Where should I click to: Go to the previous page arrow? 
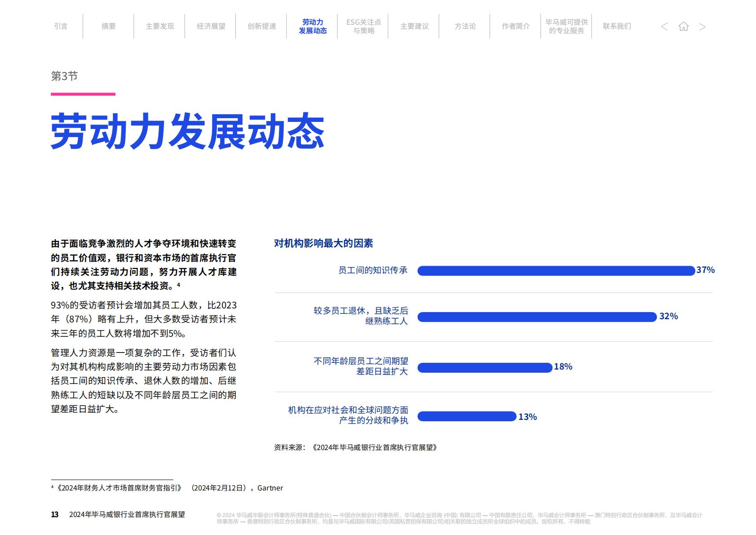[664, 27]
